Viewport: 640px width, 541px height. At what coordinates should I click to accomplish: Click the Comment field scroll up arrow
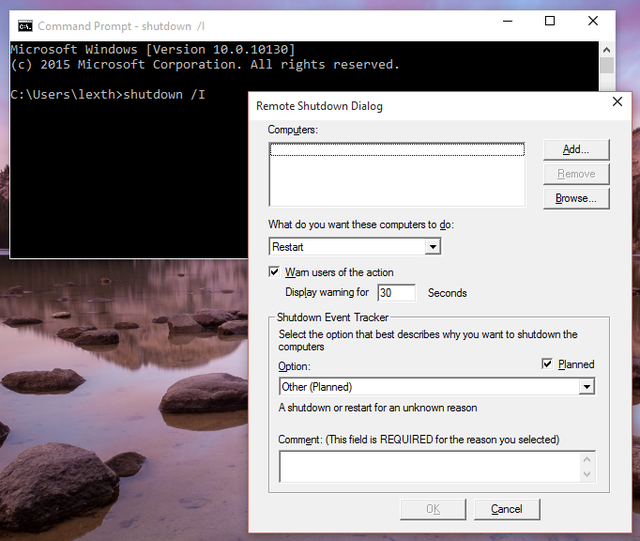click(587, 459)
